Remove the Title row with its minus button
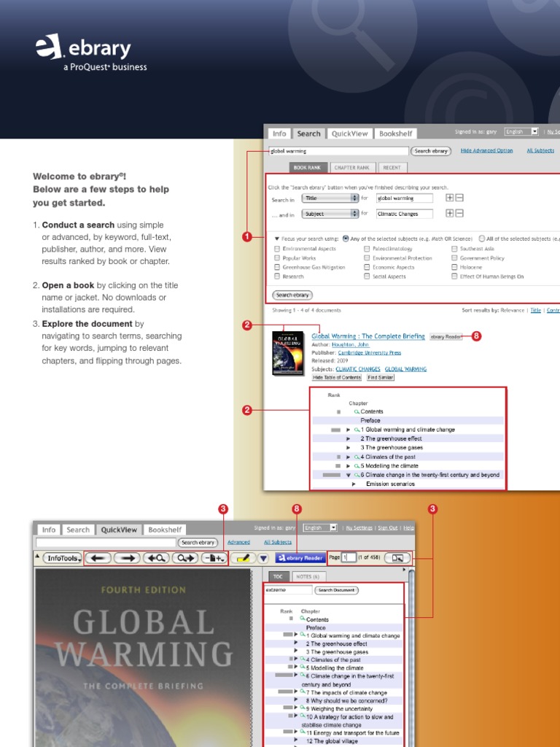This screenshot has width=560, height=747. click(459, 198)
